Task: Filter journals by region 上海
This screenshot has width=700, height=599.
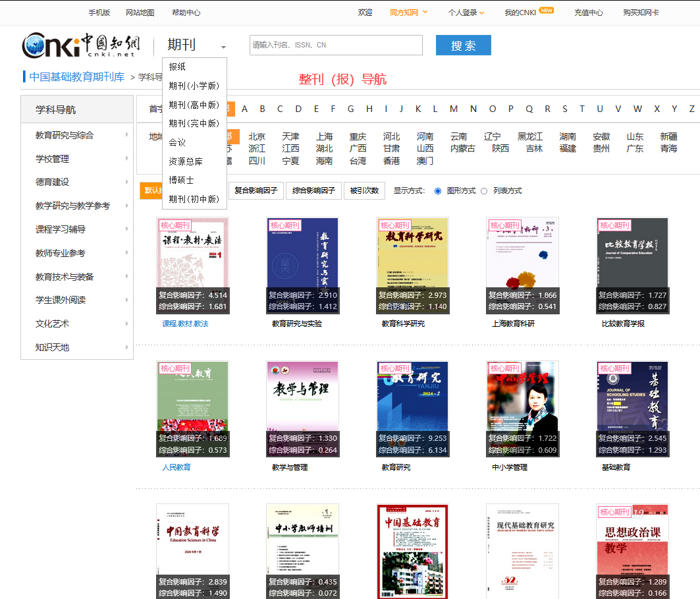Action: coord(324,136)
